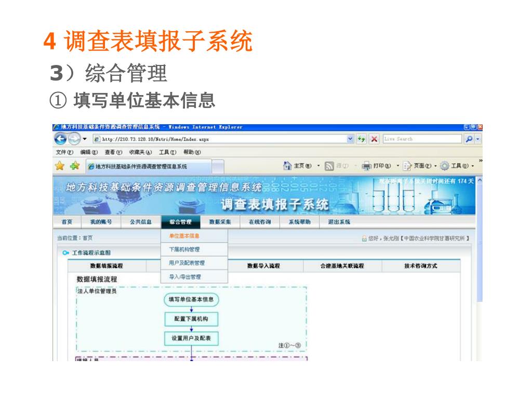Click the 填写单位基本信息 flowchart step
The width and height of the screenshot is (532, 399).
(191, 300)
